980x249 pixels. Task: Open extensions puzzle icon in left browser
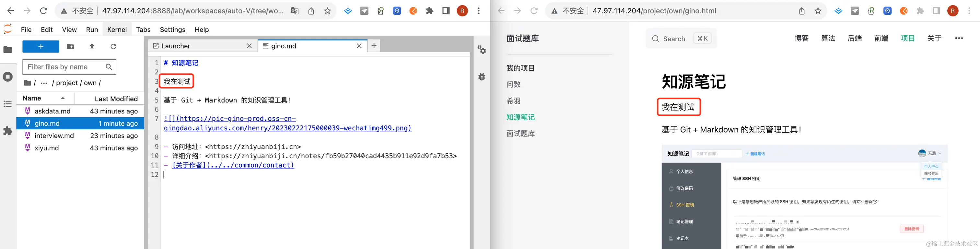(429, 11)
